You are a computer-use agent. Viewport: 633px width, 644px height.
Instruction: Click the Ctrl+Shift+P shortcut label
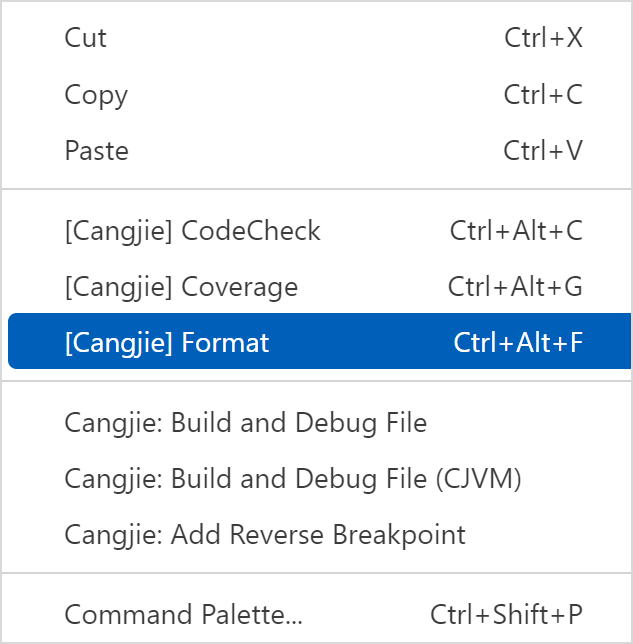(x=506, y=614)
